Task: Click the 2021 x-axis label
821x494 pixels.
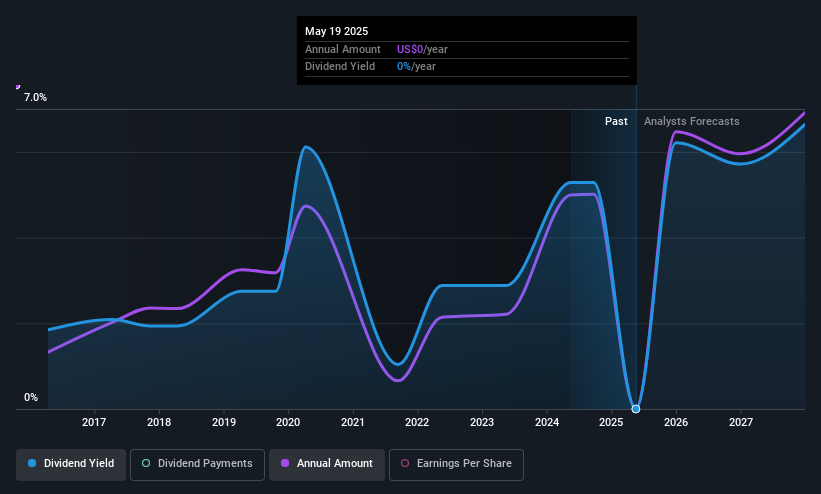Action: pyautogui.click(x=353, y=422)
